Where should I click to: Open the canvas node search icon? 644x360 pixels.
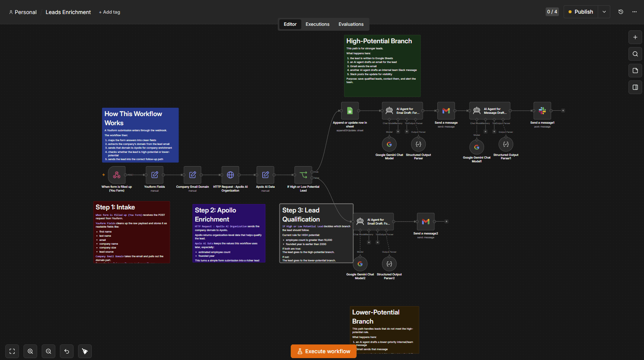pyautogui.click(x=635, y=54)
